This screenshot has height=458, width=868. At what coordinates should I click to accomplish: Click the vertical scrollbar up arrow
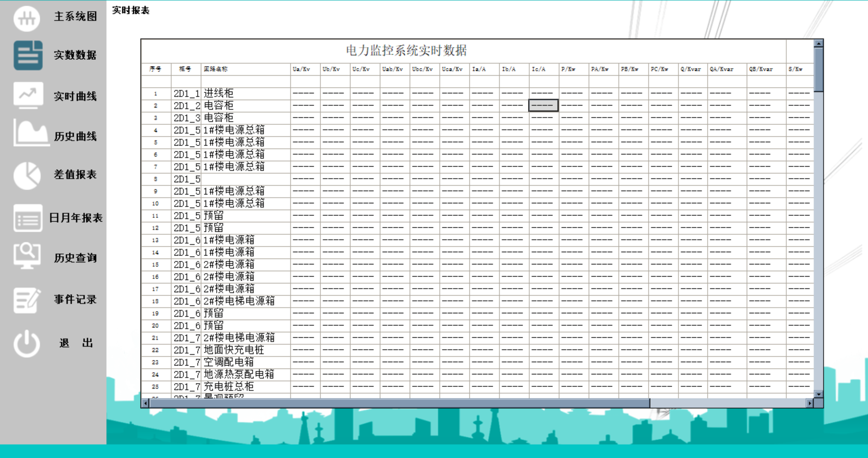coord(819,44)
